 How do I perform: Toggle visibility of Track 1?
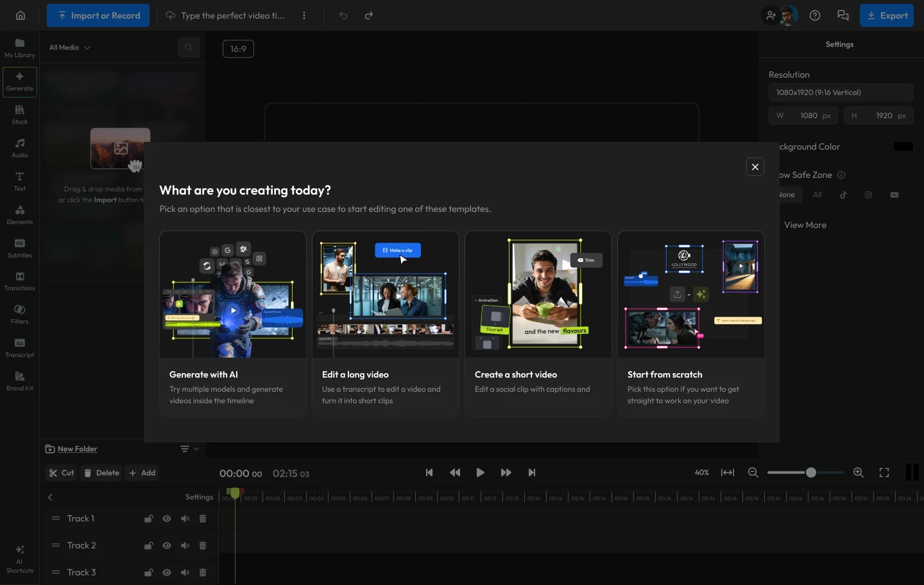point(167,519)
